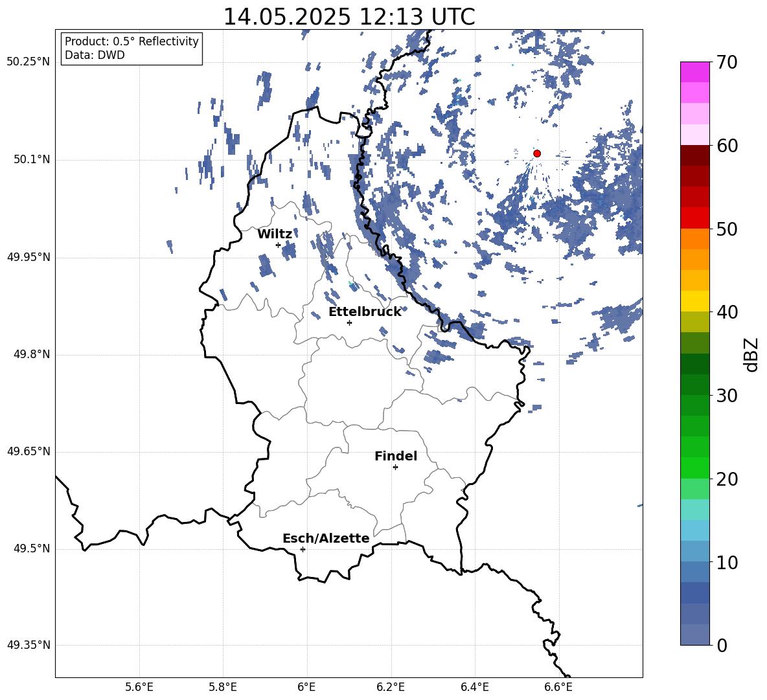Click the longitude label '5.8°E'
The height and width of the screenshot is (700, 767).
(223, 687)
